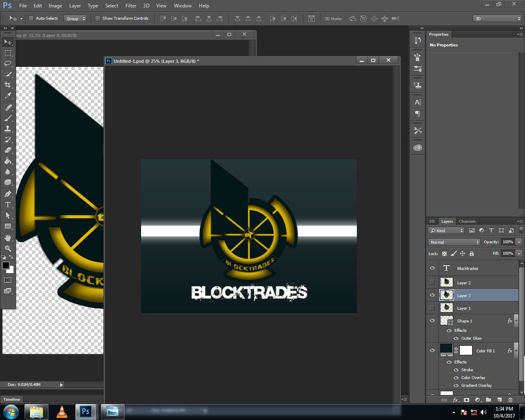Click the Layer 3 thumbnail
525x420 pixels.
[x=446, y=295]
